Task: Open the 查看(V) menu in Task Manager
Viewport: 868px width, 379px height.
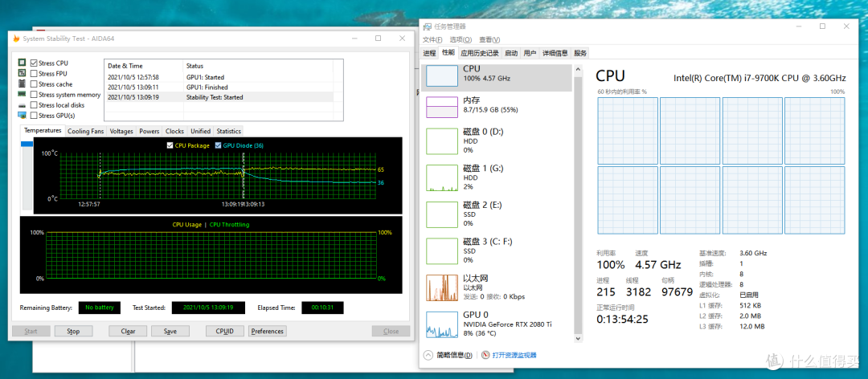Action: click(x=489, y=40)
